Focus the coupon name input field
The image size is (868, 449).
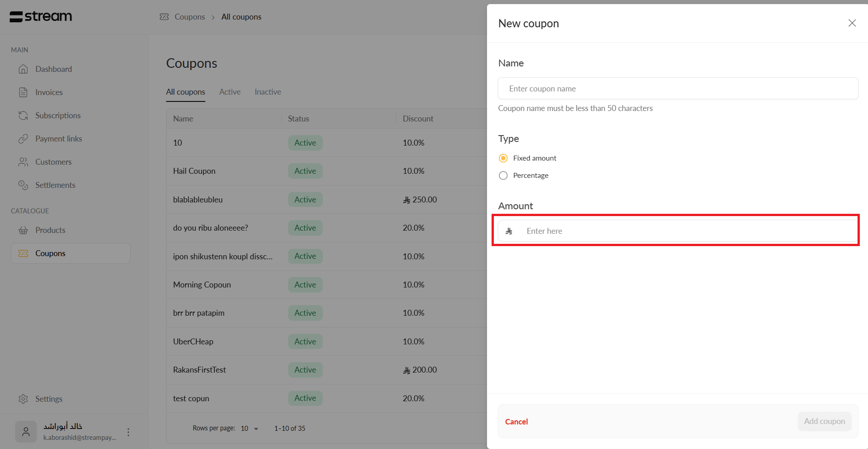click(678, 89)
